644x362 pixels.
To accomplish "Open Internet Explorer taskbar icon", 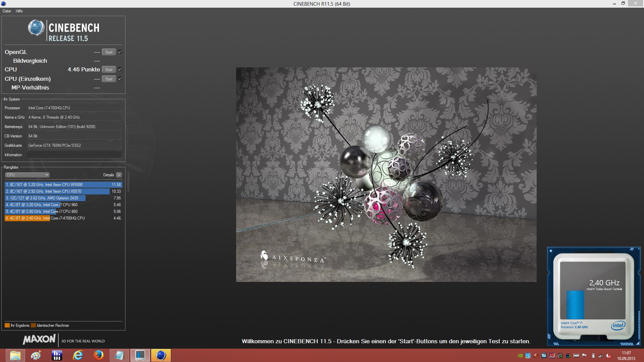I will tap(78, 355).
